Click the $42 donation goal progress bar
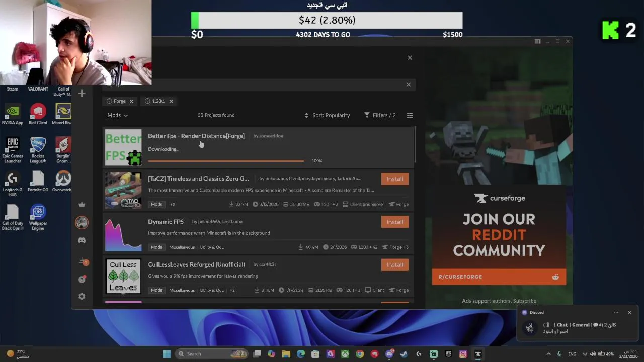Screen dimensions: 644x362 327,20
